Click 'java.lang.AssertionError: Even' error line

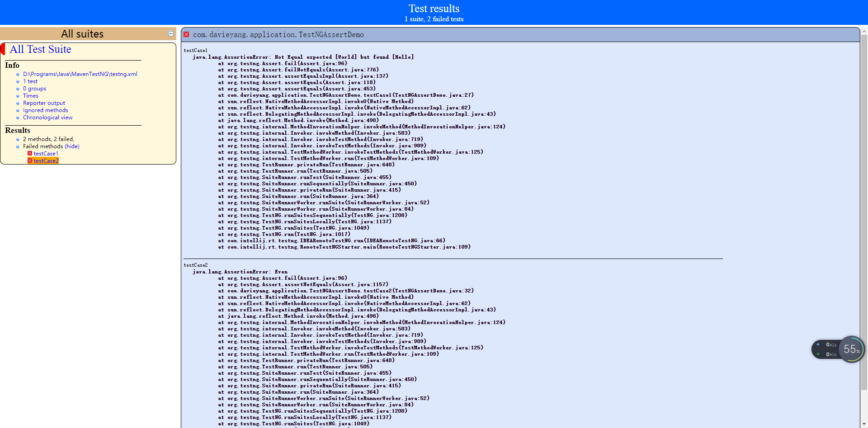click(x=240, y=272)
